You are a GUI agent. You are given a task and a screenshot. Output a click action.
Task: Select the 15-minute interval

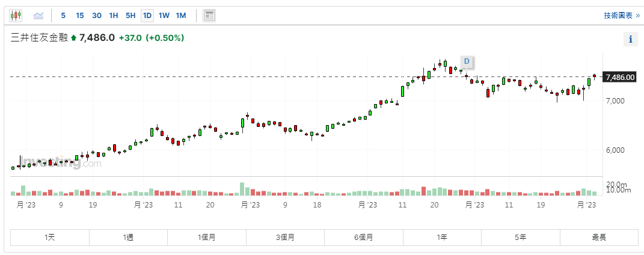pos(80,15)
